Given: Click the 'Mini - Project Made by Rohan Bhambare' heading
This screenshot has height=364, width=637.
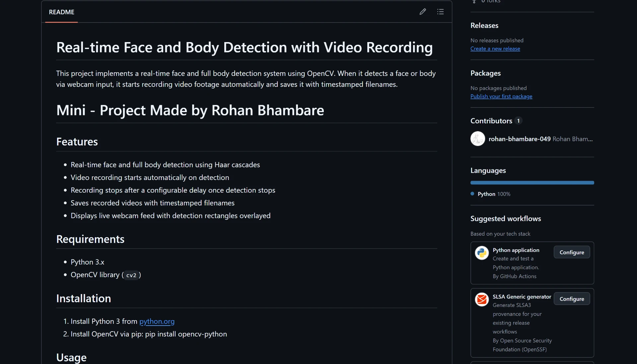Looking at the screenshot, I should (190, 110).
